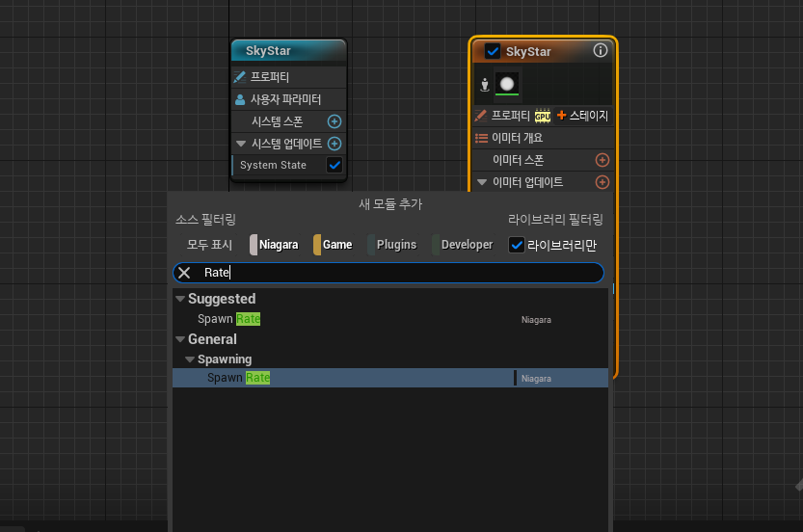Add module to 이미터 업데이트 with plus icon
803x532 pixels.
(x=602, y=182)
